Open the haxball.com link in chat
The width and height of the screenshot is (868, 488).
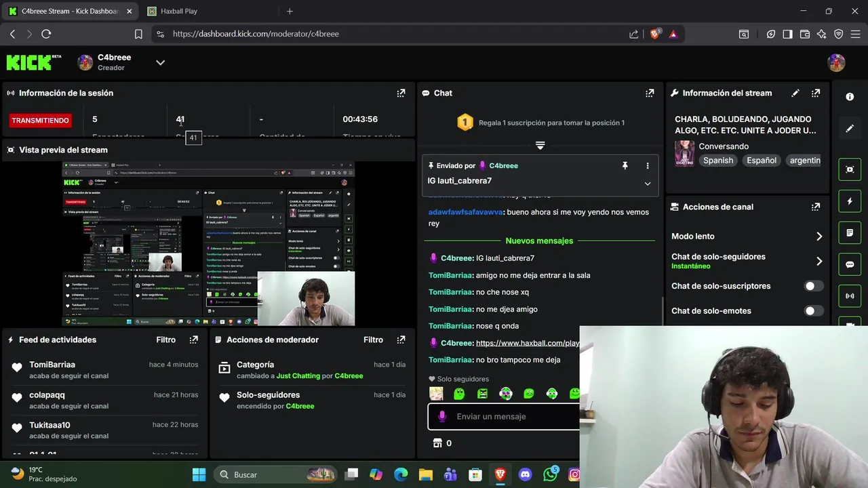528,343
